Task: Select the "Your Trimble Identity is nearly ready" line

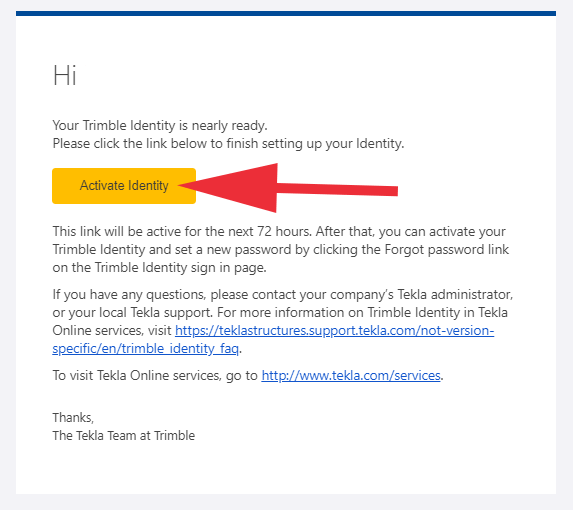Action: click(x=160, y=126)
